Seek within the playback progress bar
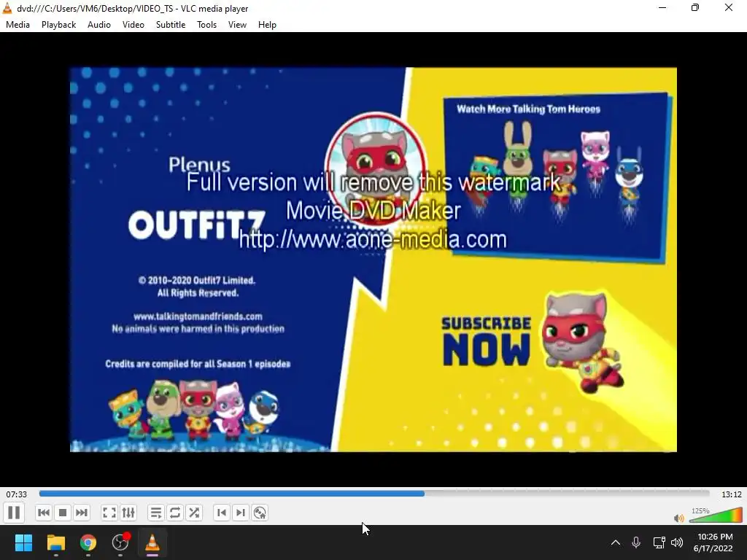This screenshot has height=560, width=747. tap(374, 494)
